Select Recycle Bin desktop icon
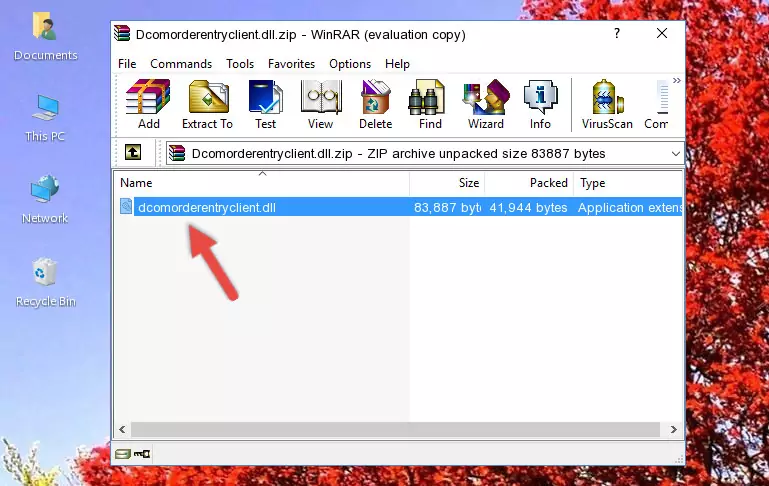The width and height of the screenshot is (769, 486). (46, 283)
